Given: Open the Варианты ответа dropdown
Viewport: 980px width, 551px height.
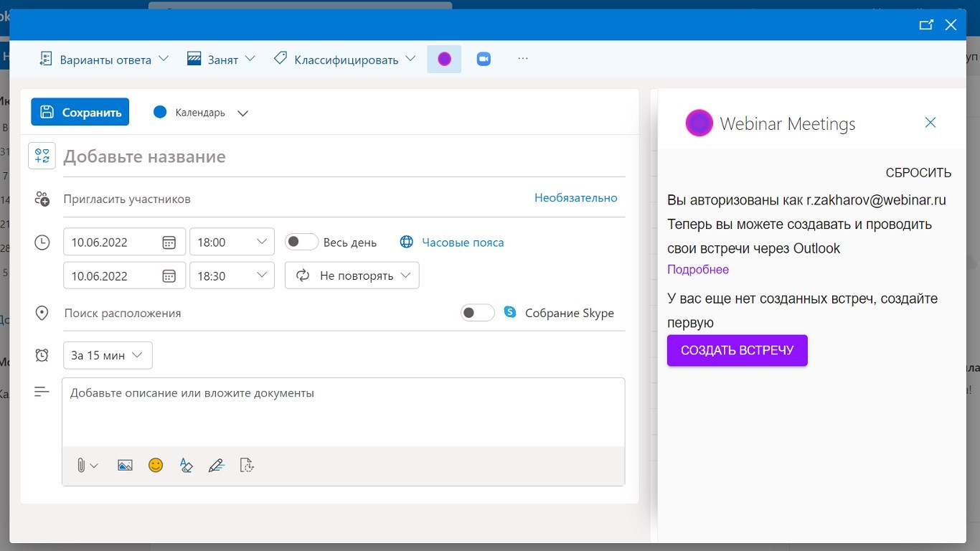Looking at the screenshot, I should click(x=104, y=60).
